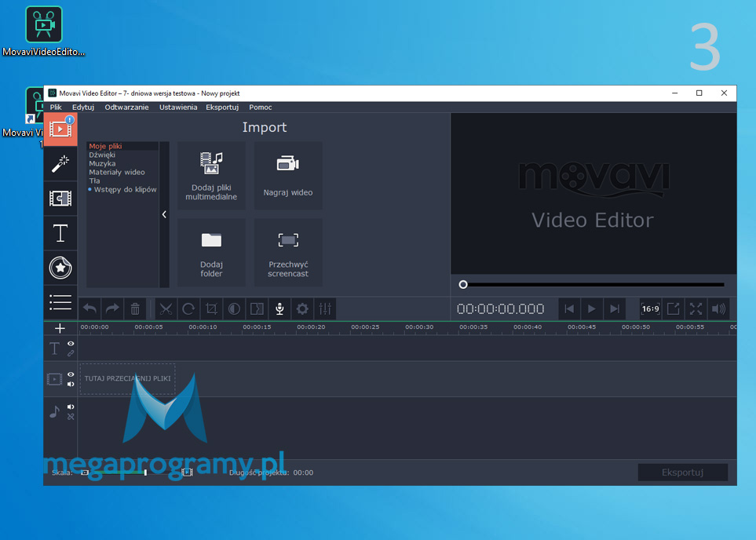Click the detach preview window icon
Screen dimensions: 756x540
tap(673, 308)
